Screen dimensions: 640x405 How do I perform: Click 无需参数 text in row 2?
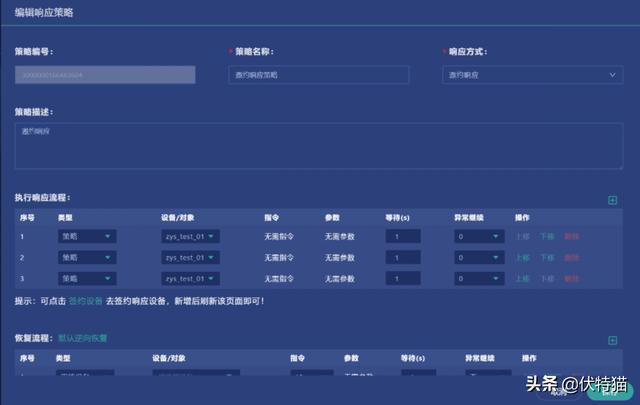[x=340, y=258]
